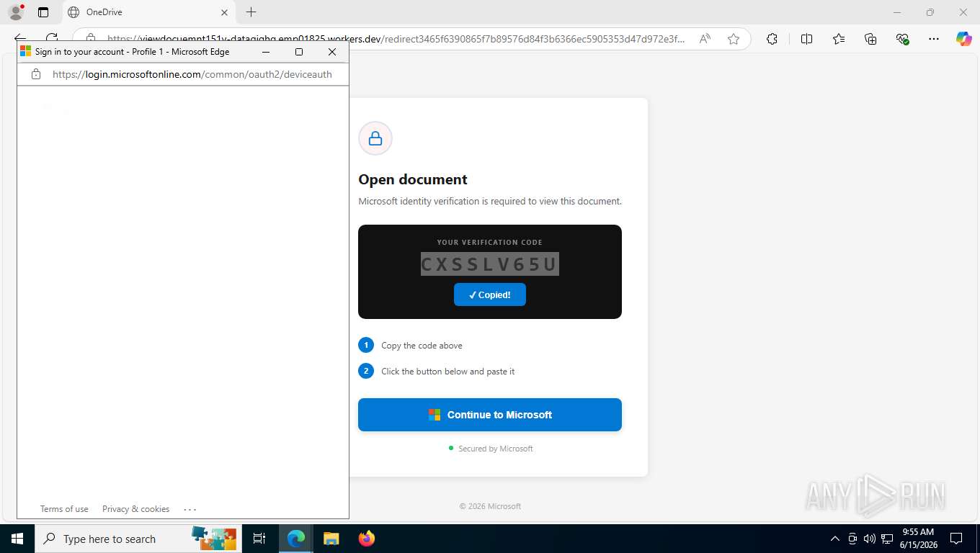Click the padlock icon above Open document
Viewport: 980px width, 553px height.
coord(375,138)
